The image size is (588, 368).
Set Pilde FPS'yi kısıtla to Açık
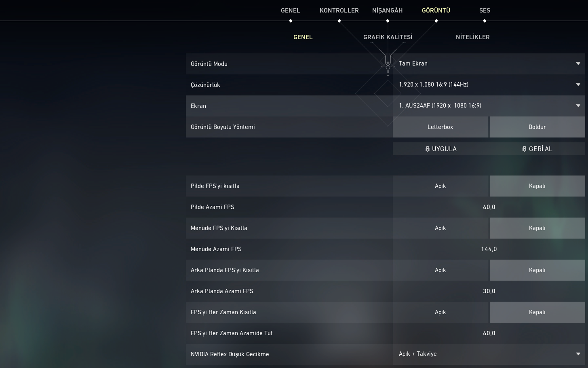pos(440,186)
